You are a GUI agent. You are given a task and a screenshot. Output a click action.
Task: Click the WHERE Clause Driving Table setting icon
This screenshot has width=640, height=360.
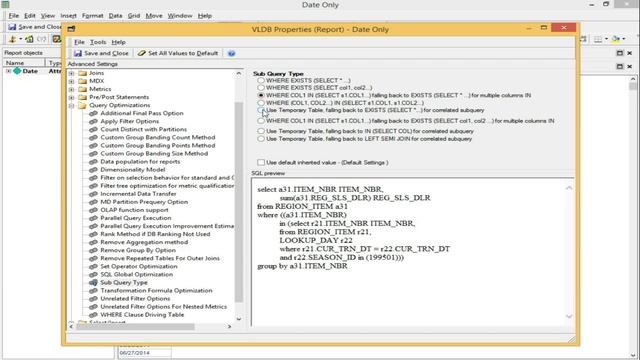pyautogui.click(x=93, y=315)
